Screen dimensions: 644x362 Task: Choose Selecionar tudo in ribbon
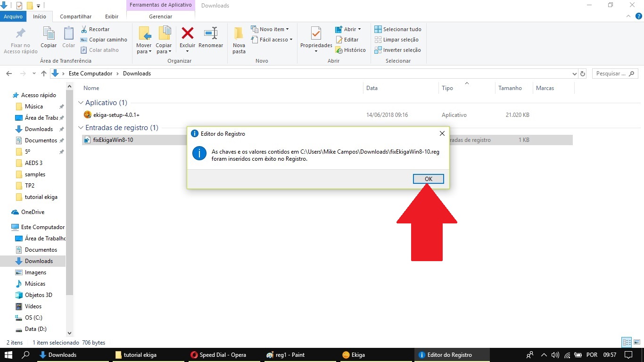coord(398,29)
